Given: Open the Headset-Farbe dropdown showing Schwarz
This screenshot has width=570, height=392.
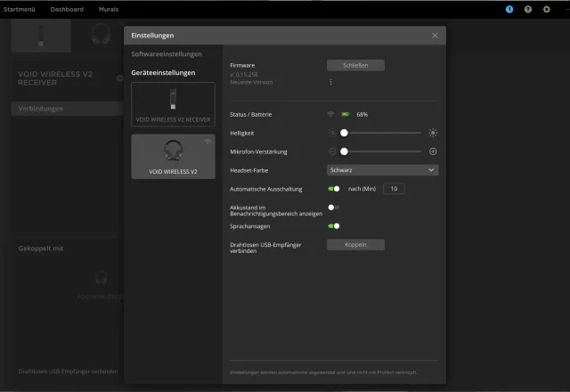Looking at the screenshot, I should pyautogui.click(x=382, y=169).
